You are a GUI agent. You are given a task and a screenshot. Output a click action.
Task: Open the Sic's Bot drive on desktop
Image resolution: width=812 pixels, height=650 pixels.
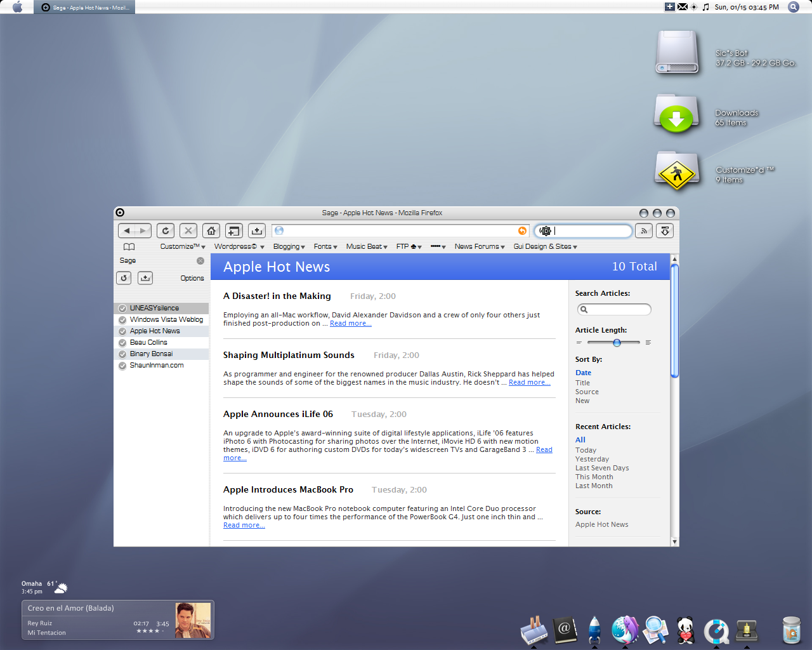point(677,53)
